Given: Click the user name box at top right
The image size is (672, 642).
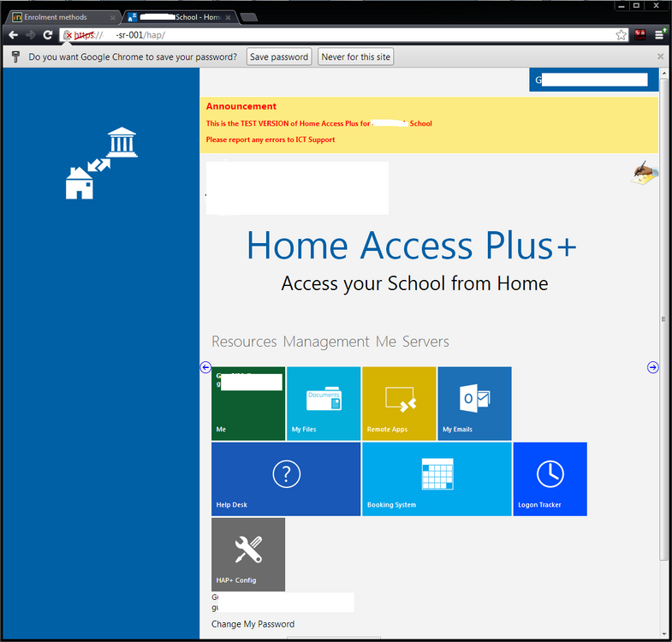Looking at the screenshot, I should [x=593, y=80].
